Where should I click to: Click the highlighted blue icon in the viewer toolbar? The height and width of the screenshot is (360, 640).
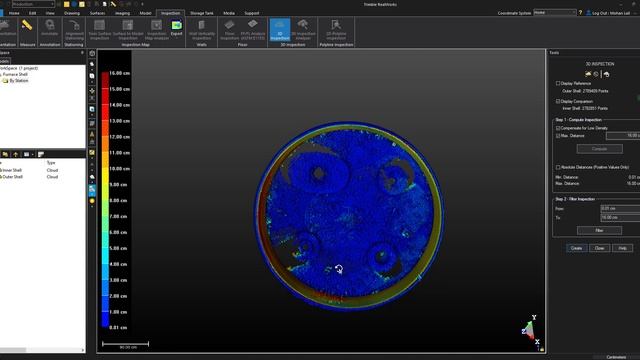click(x=92, y=190)
